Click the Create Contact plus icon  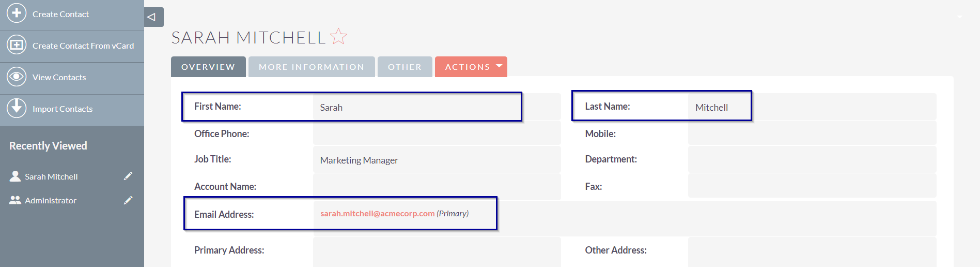click(17, 13)
